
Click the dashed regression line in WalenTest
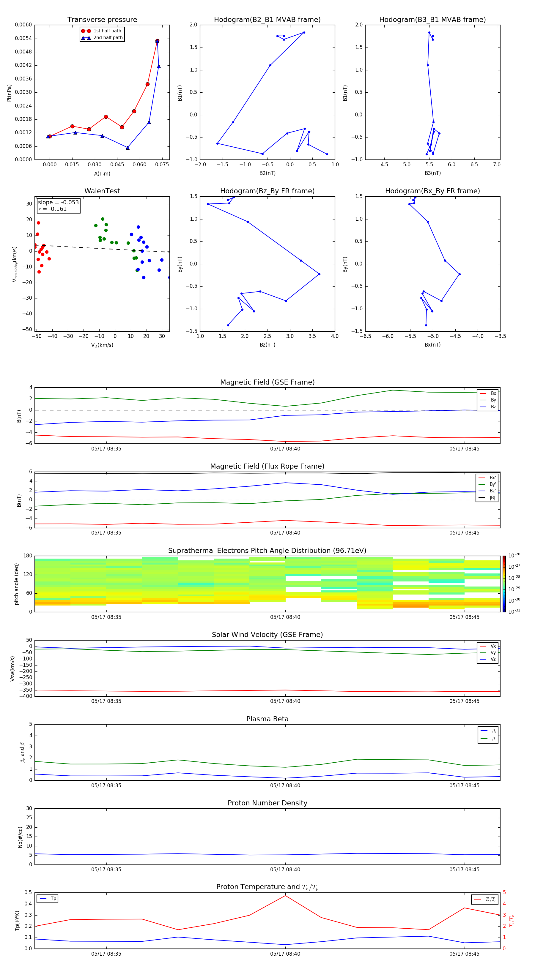click(x=102, y=248)
